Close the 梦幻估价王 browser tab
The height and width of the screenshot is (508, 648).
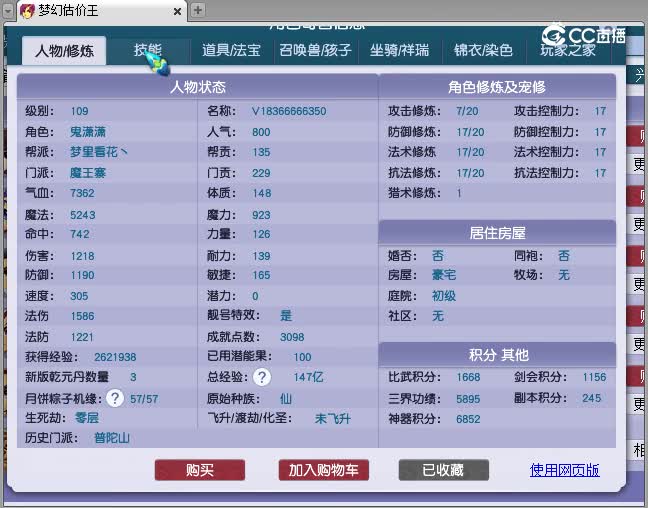[x=177, y=12]
